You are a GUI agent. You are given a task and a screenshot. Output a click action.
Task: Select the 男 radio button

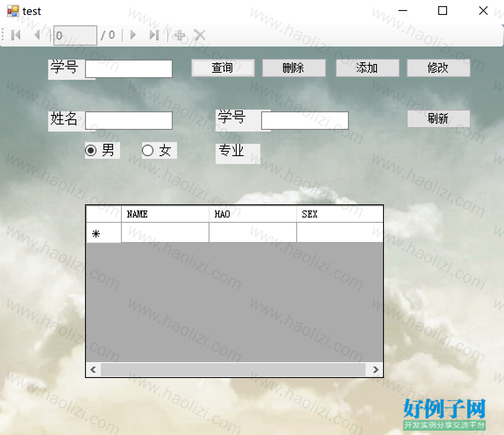[x=102, y=150]
